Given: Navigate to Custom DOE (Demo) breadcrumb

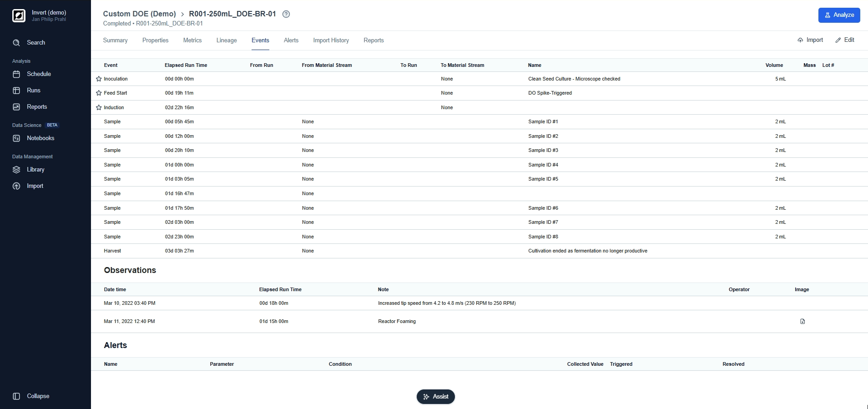Looking at the screenshot, I should point(139,14).
